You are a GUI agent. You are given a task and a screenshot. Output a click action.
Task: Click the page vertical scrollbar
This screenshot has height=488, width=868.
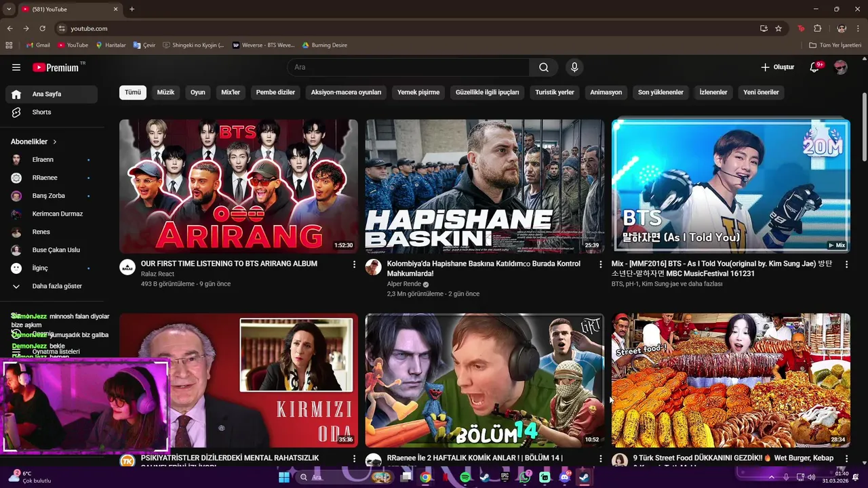pyautogui.click(x=864, y=127)
